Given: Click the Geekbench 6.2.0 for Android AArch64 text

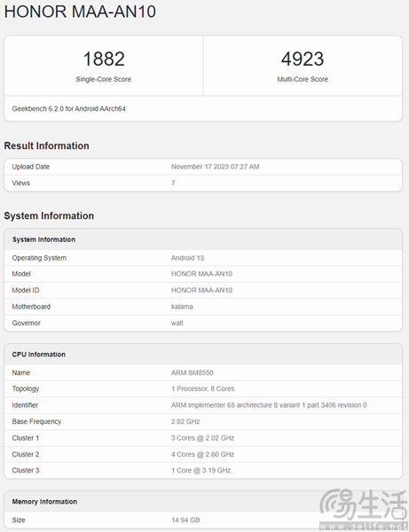Looking at the screenshot, I should coord(69,108).
